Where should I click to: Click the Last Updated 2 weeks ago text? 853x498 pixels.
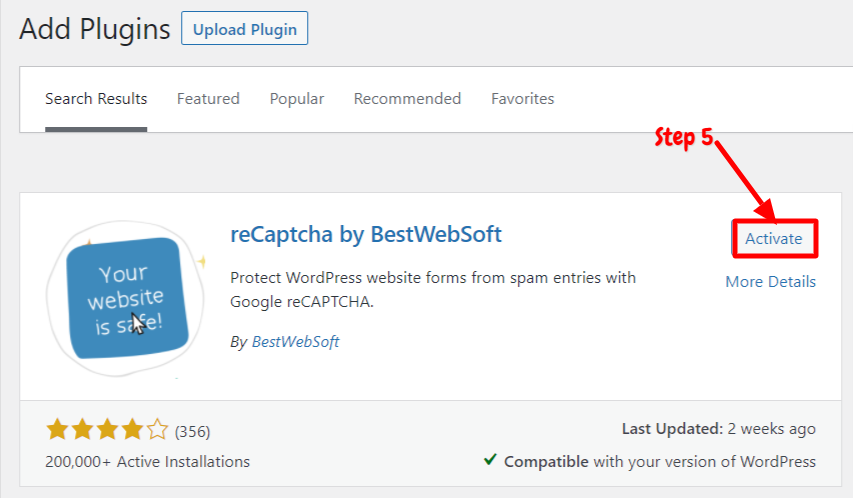tap(719, 429)
